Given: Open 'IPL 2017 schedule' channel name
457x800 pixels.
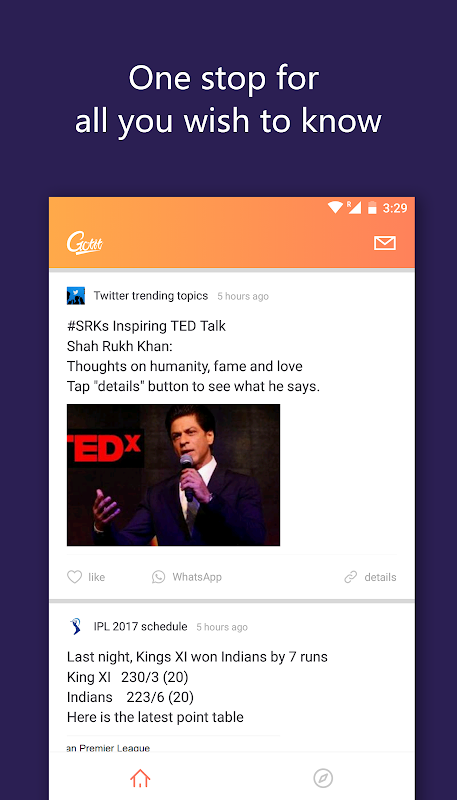Looking at the screenshot, I should tap(140, 627).
